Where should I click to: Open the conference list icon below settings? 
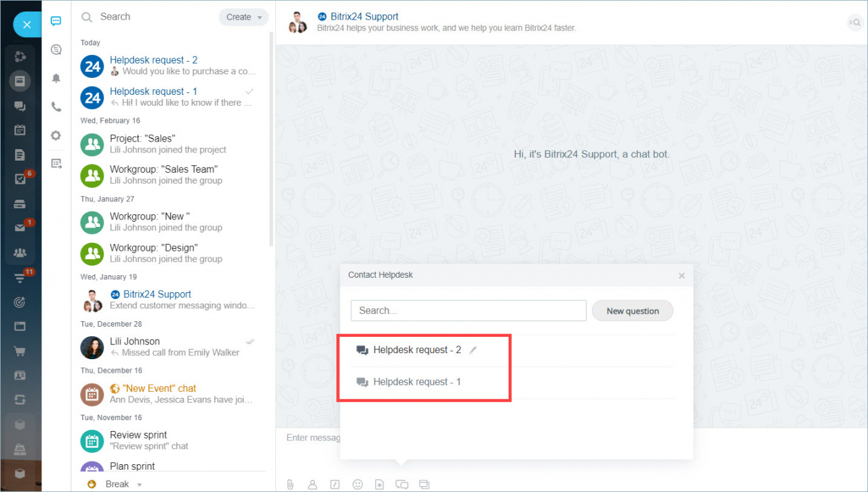(56, 163)
